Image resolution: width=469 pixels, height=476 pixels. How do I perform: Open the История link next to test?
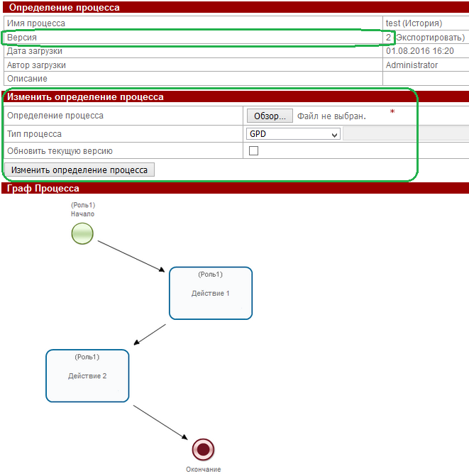[422, 23]
